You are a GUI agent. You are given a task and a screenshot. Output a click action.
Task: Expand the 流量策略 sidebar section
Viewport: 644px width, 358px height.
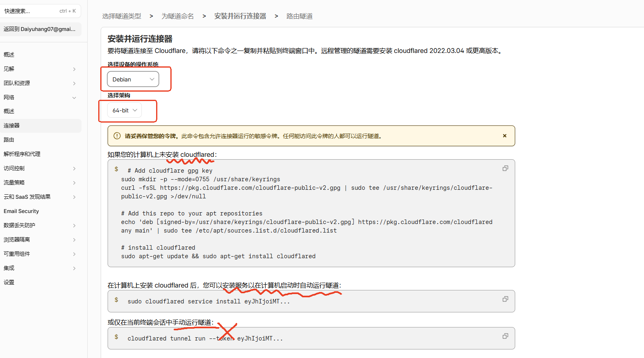coord(74,183)
